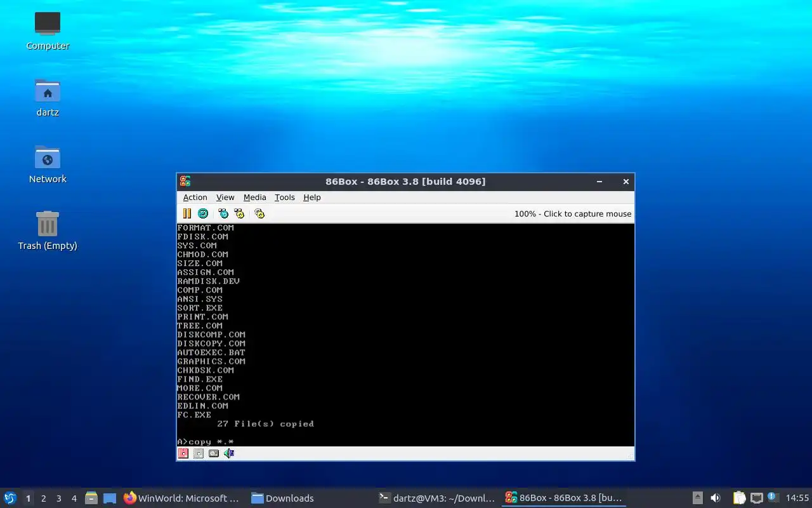Click 'ANSI.SYS' in the DOS listing
The height and width of the screenshot is (508, 812).
tap(200, 298)
